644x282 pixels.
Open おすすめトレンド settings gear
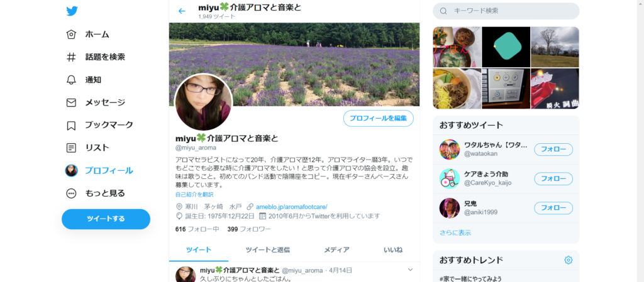pyautogui.click(x=569, y=260)
